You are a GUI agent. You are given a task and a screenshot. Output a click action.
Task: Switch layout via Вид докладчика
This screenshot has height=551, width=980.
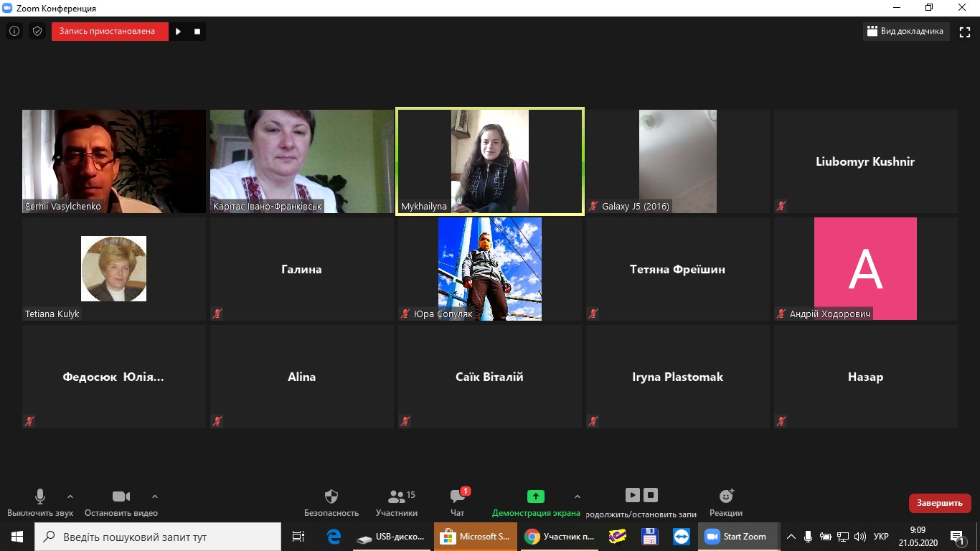(x=906, y=32)
